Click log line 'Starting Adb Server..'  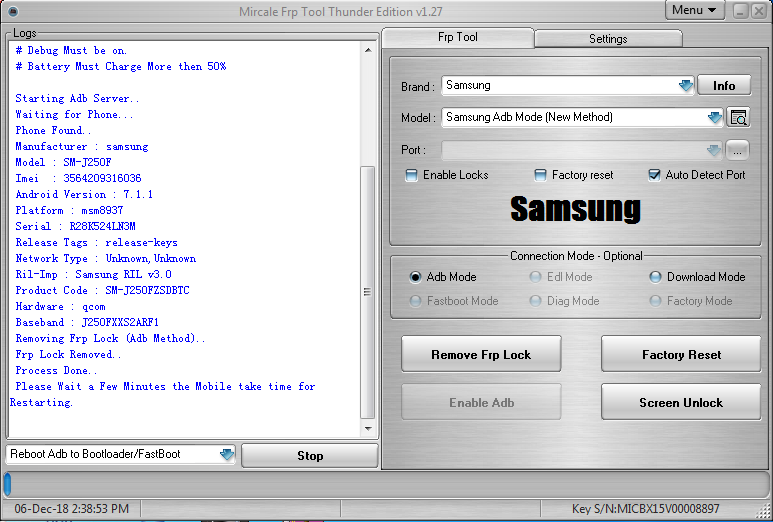tap(78, 98)
